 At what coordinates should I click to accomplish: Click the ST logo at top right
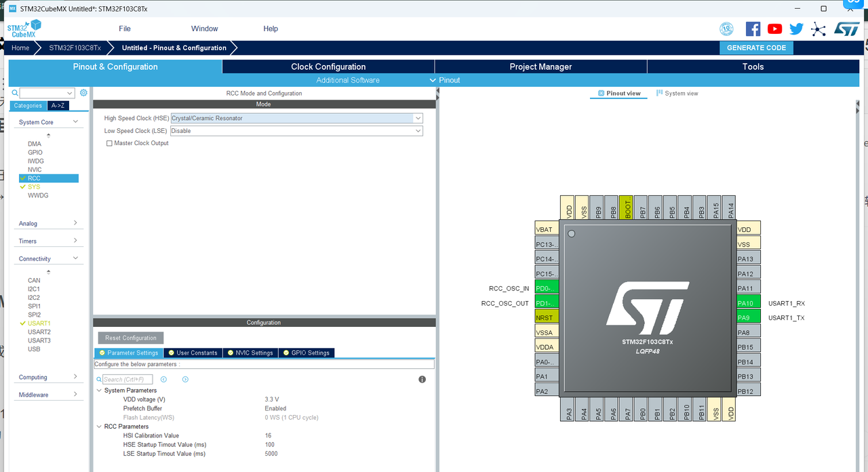[846, 29]
